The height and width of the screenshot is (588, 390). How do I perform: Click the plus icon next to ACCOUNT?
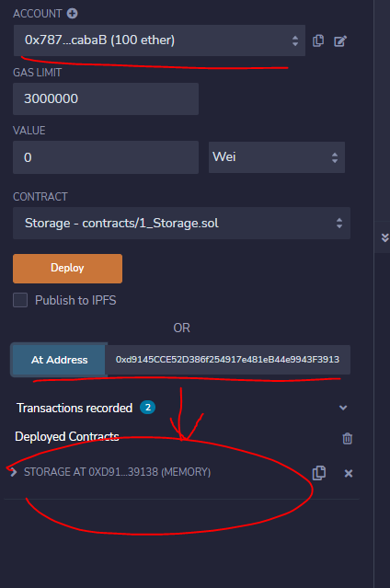[72, 14]
